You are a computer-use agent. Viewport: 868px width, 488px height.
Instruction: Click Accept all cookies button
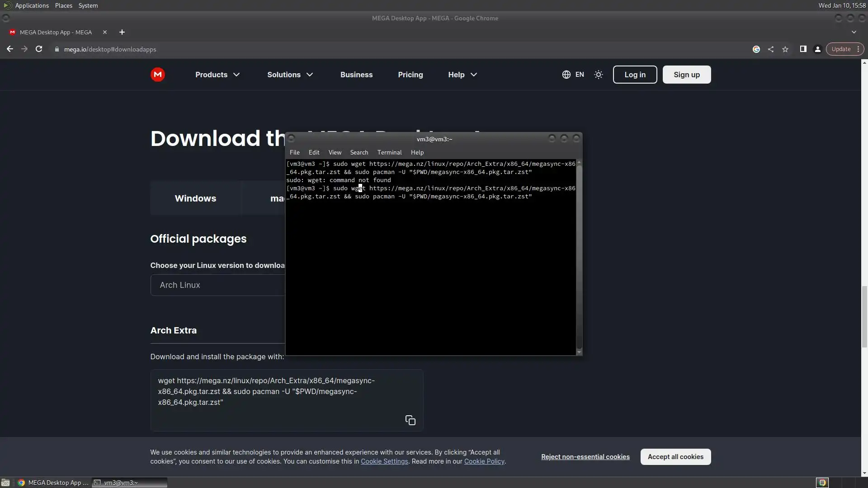click(x=675, y=457)
